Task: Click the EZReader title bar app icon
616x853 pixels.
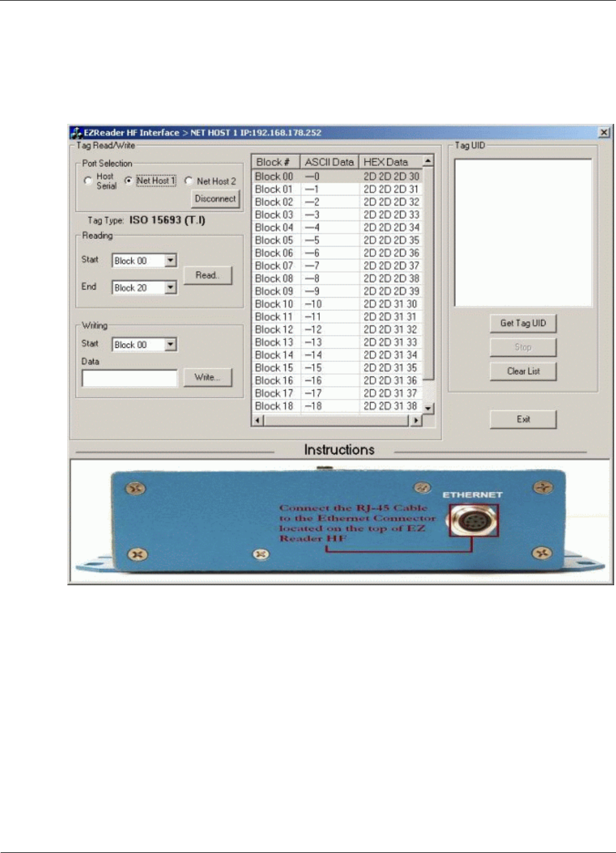Action: [x=75, y=132]
